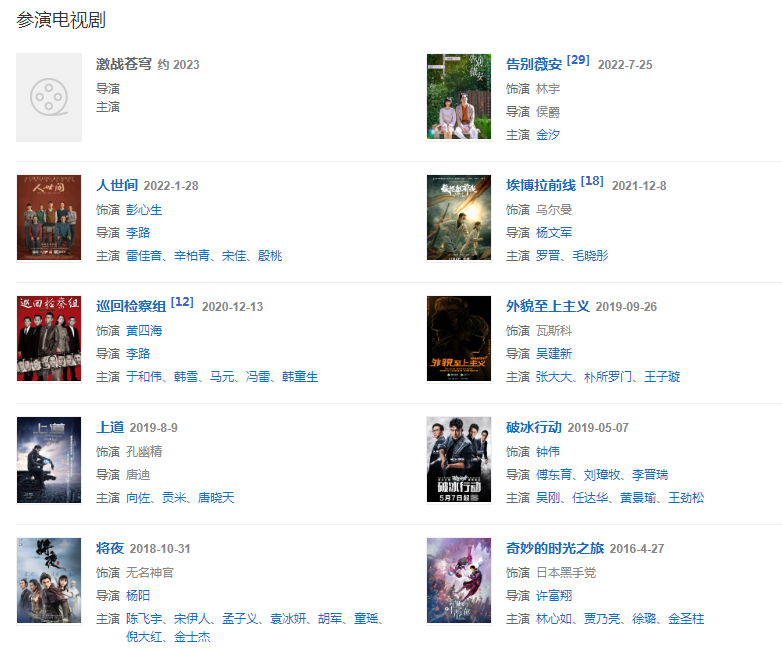The image size is (782, 651).
Task: Open actor link 陈飞宇
Action: pyautogui.click(x=144, y=619)
